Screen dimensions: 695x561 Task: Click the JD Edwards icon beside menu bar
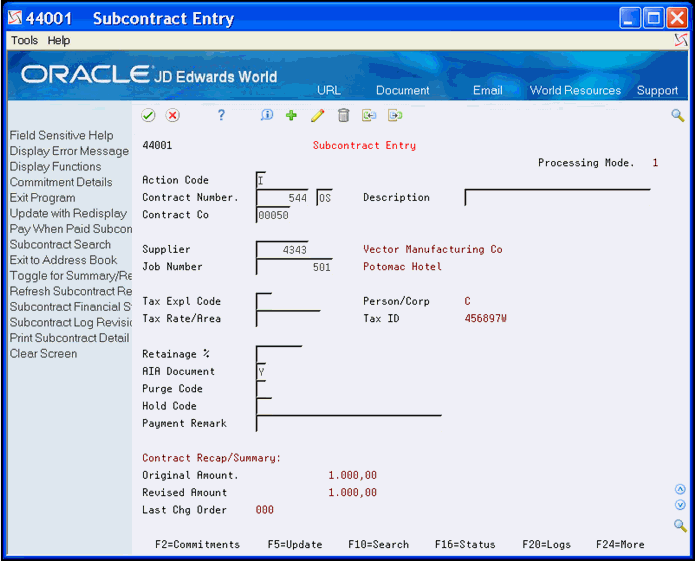[681, 40]
